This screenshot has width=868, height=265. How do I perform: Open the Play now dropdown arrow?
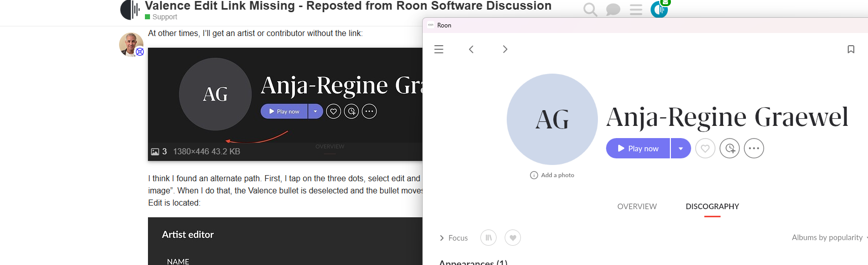coord(681,148)
